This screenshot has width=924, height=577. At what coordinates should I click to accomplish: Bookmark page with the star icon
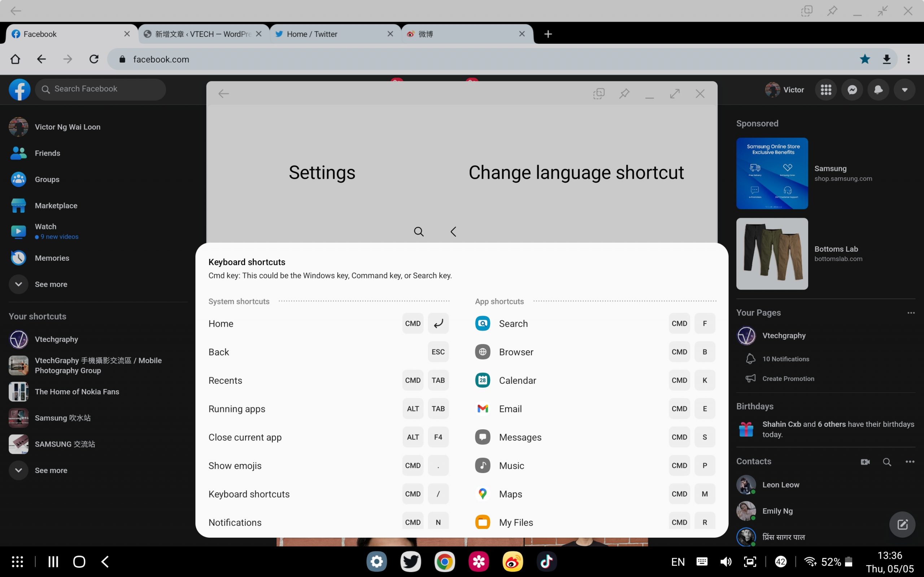point(864,59)
